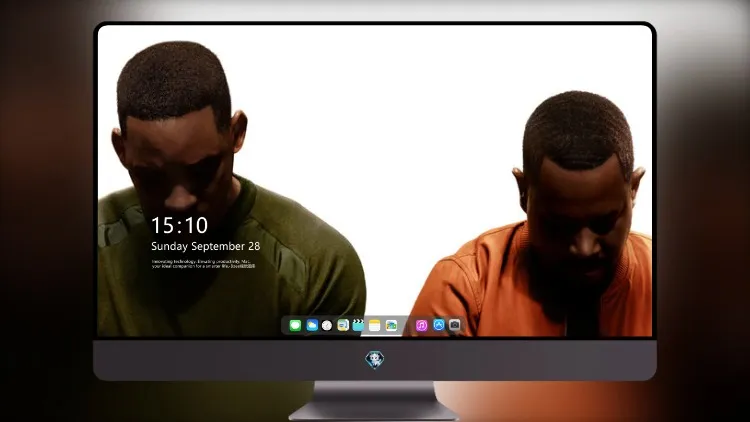The width and height of the screenshot is (750, 422).
Task: Open the Clock app in dock
Action: coord(327,325)
